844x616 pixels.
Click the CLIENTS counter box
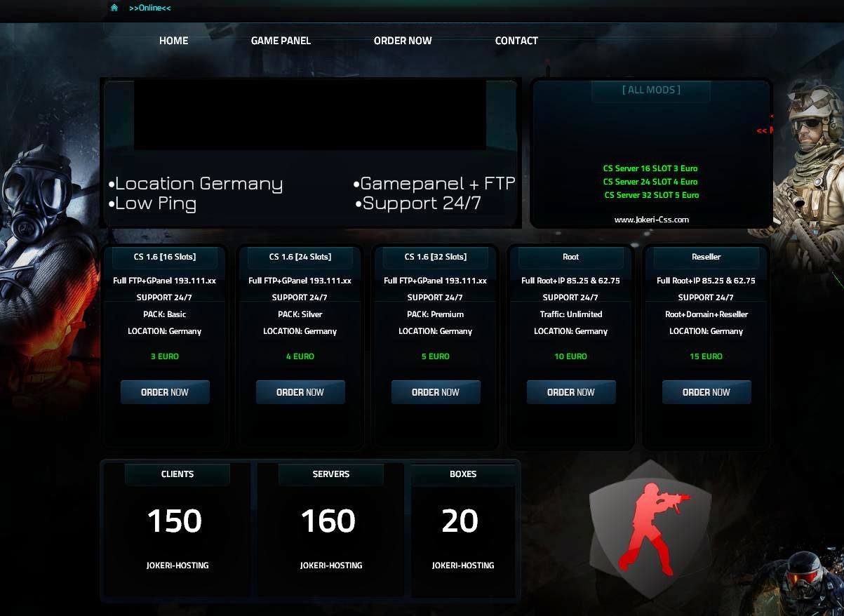pyautogui.click(x=177, y=529)
